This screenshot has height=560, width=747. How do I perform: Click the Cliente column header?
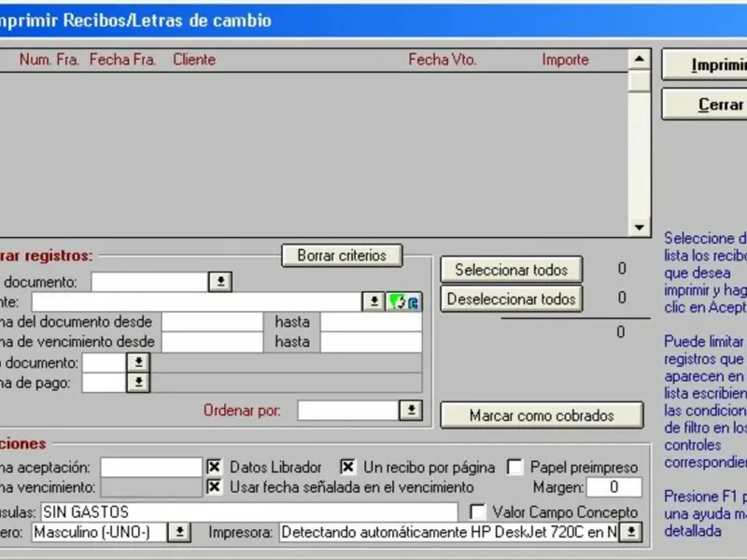coord(194,60)
